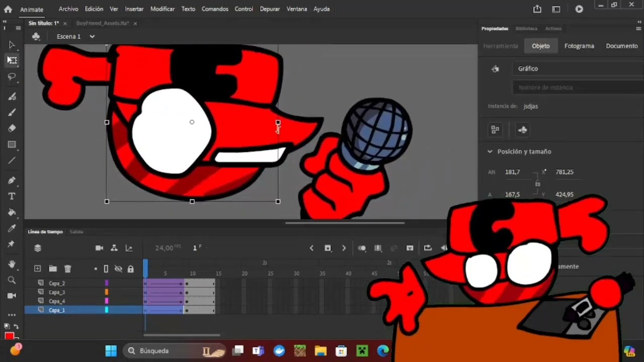Select the Text tool
The image size is (644, 362).
point(12,196)
